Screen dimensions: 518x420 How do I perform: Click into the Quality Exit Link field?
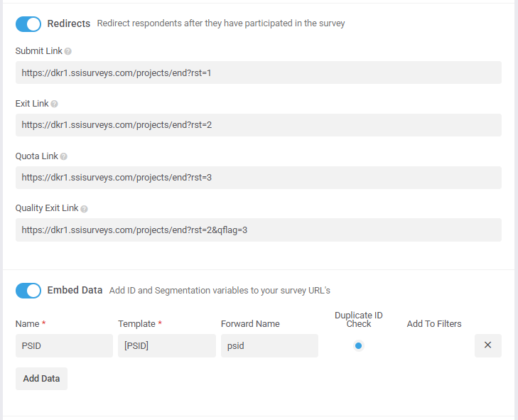[259, 230]
